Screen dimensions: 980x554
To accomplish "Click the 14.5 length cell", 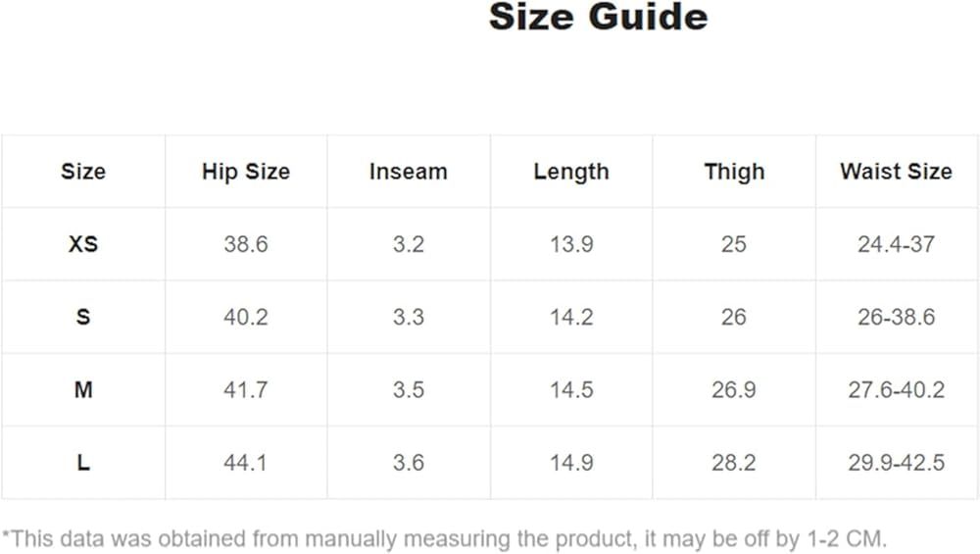I will (570, 390).
